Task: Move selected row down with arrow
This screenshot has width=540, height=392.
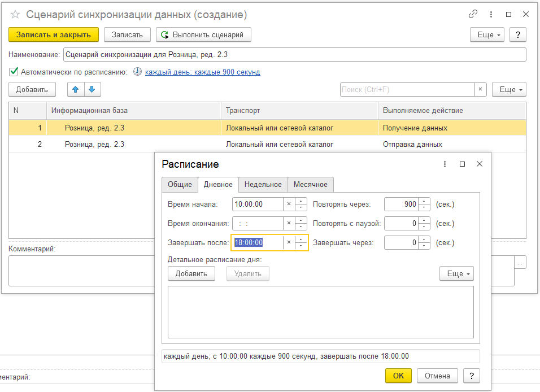Action: pyautogui.click(x=92, y=89)
